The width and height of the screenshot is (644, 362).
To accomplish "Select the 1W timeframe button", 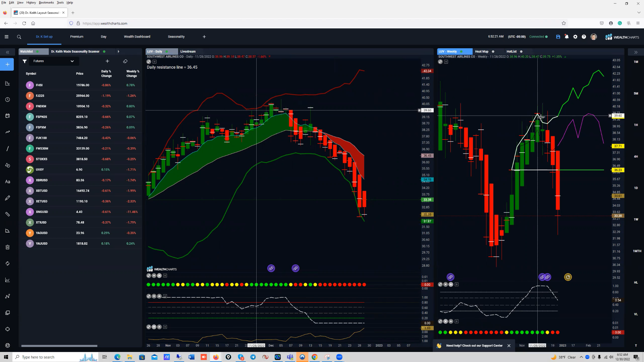I will click(x=636, y=220).
